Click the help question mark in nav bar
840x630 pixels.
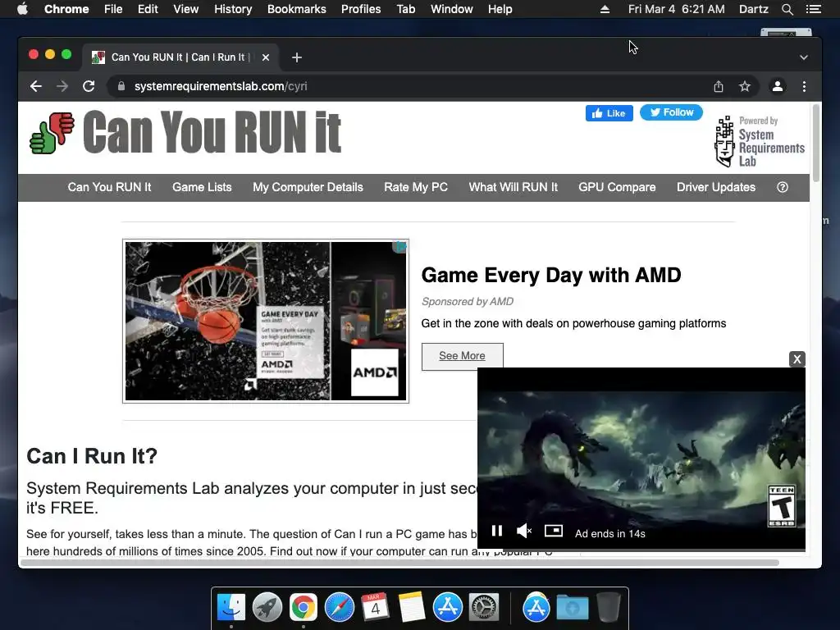(x=783, y=187)
